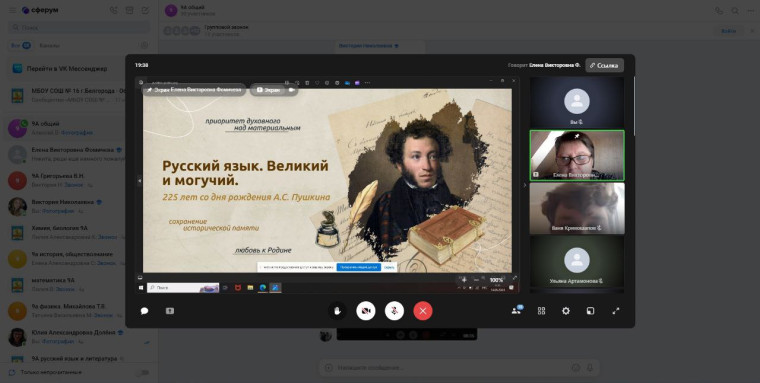Click the shared screen's taskbar search box
This screenshot has width=760, height=383.
coord(183,288)
